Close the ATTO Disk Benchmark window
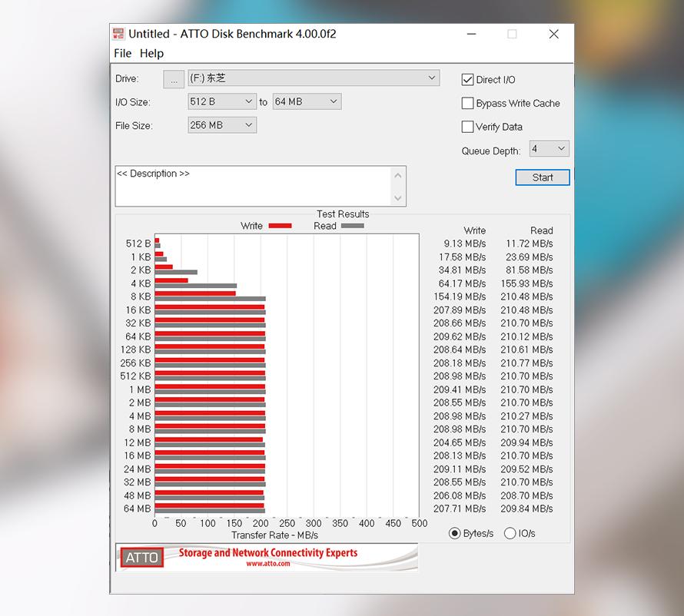 (x=553, y=34)
